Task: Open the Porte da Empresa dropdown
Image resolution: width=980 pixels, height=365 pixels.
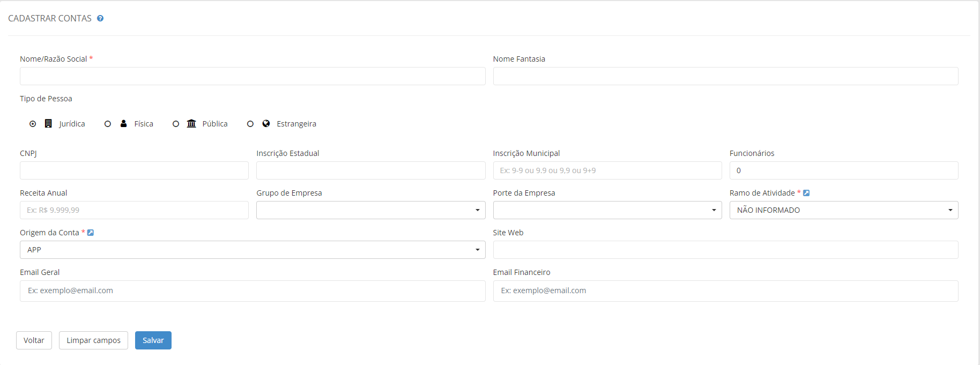Action: pos(607,210)
